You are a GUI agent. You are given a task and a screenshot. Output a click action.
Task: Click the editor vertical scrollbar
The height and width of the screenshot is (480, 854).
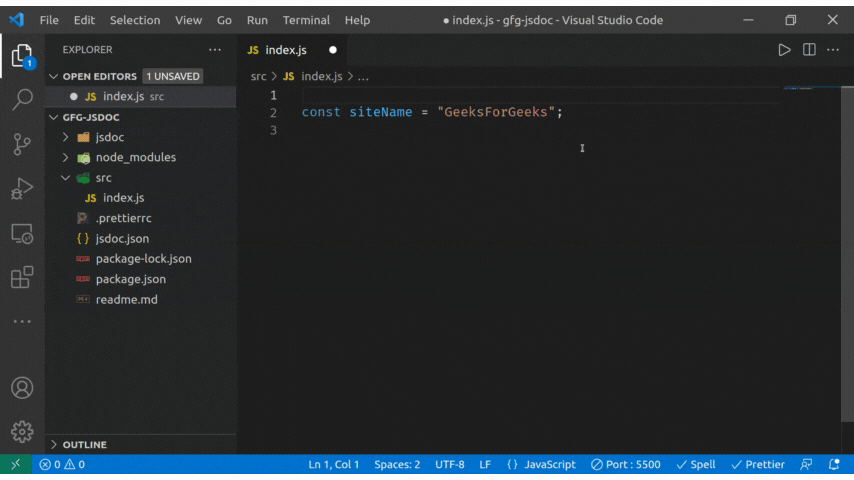pos(847,254)
